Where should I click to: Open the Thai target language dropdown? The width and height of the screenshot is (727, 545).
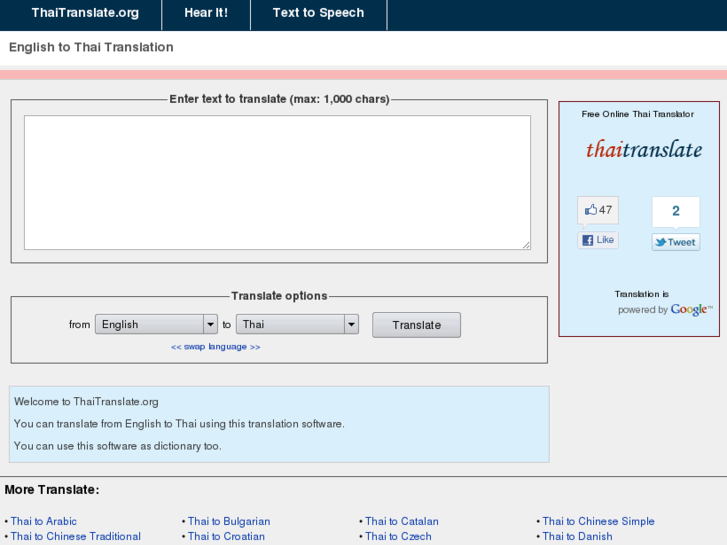[x=297, y=324]
